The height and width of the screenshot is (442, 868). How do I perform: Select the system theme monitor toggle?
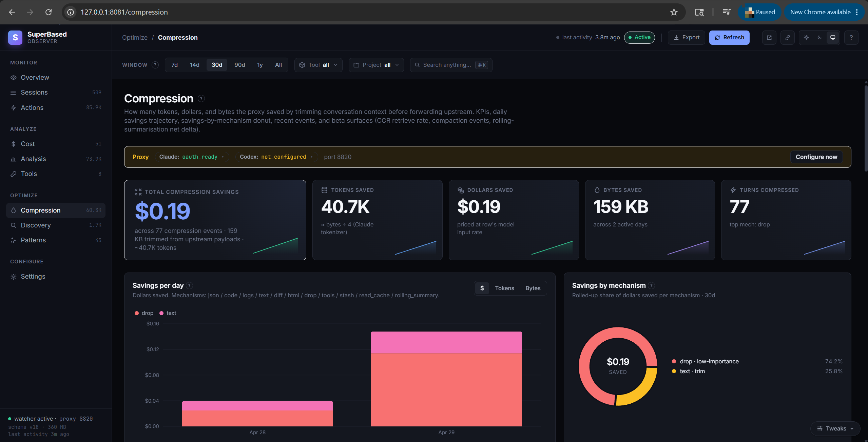(833, 38)
